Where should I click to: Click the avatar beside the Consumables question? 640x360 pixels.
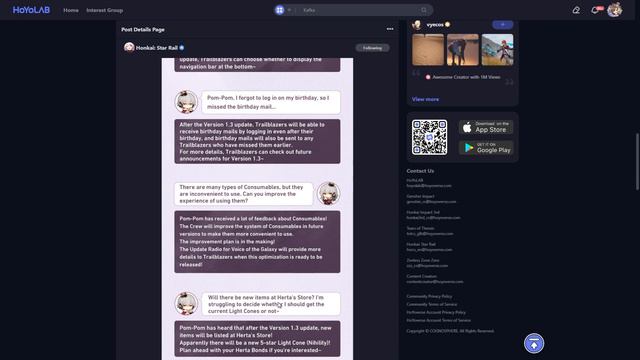[329, 193]
